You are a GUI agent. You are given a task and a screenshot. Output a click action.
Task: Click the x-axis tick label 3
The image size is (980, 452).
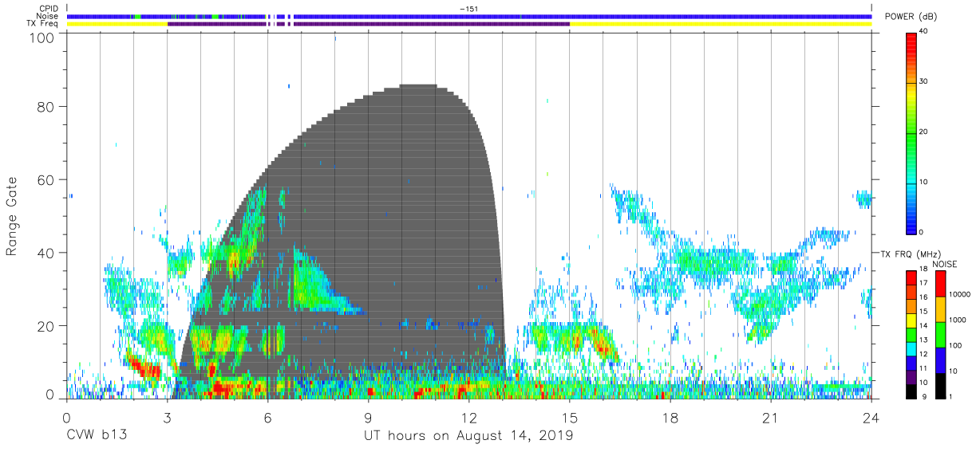167,416
